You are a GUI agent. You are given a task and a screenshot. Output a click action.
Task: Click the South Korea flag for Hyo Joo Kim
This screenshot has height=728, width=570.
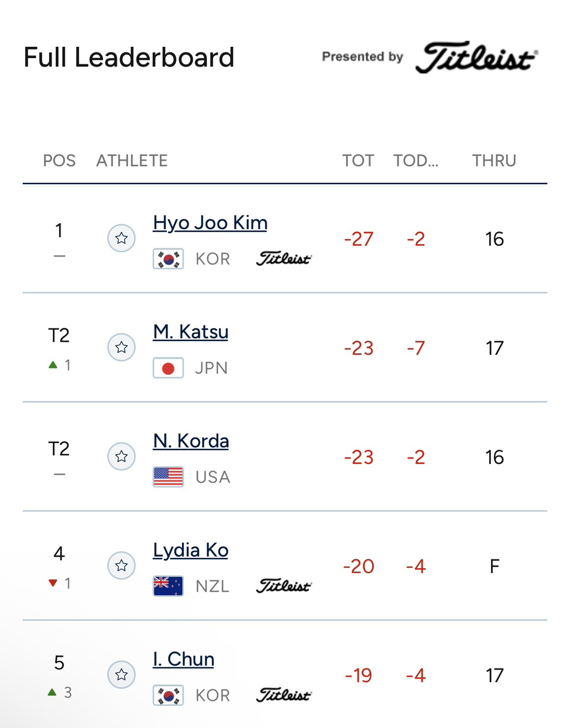(168, 259)
